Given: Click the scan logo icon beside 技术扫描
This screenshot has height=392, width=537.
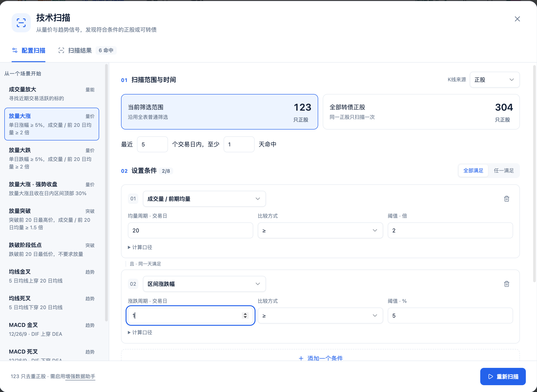Looking at the screenshot, I should 21,23.
